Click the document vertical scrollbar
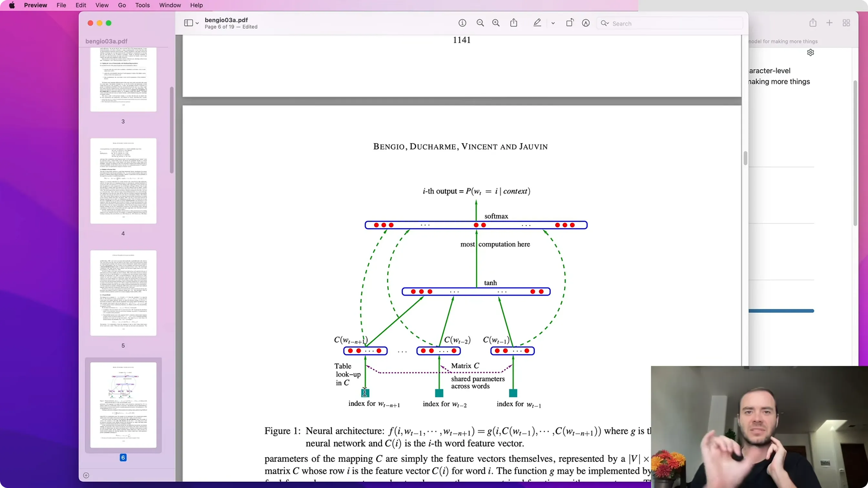 745,158
